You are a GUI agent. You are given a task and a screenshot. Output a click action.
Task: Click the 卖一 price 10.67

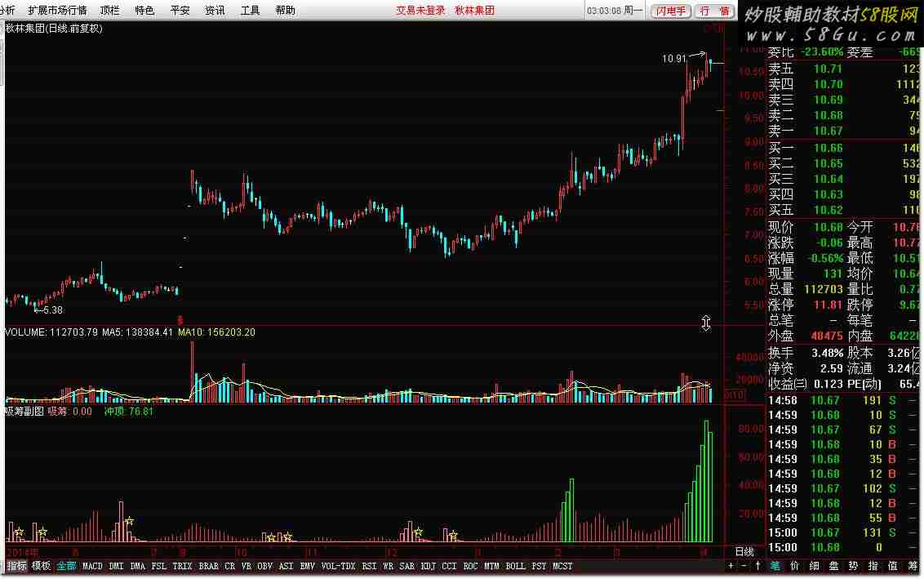click(828, 131)
